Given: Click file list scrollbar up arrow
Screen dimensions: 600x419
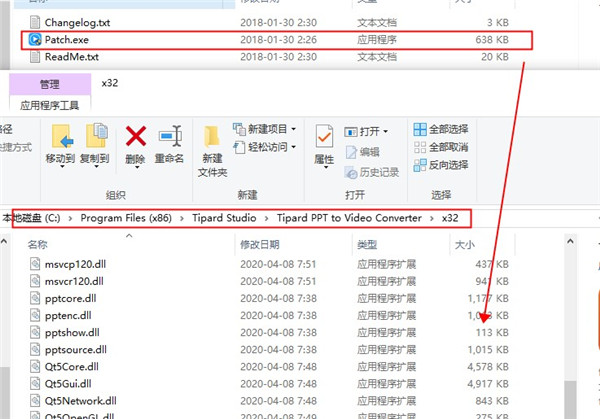Looking at the screenshot, I should click(570, 241).
